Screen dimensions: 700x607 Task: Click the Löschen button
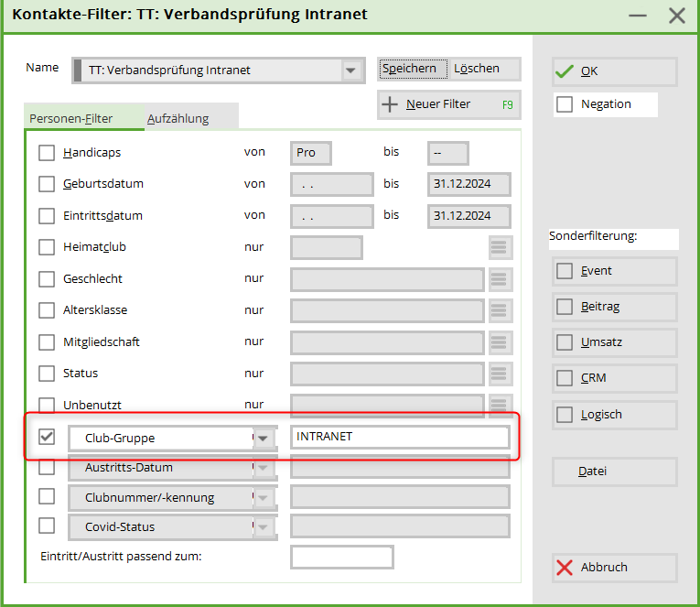[477, 69]
